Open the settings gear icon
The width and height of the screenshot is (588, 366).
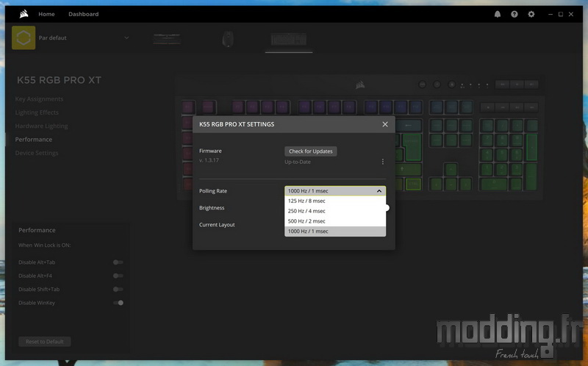531,14
